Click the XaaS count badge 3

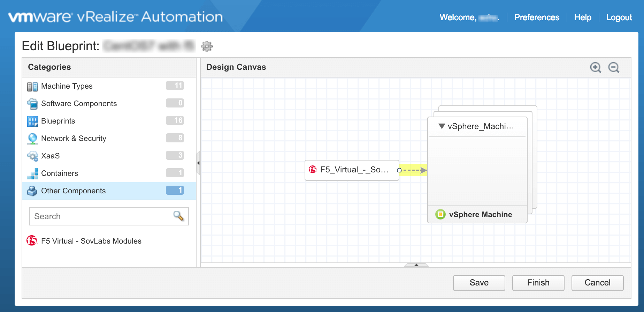click(x=175, y=155)
